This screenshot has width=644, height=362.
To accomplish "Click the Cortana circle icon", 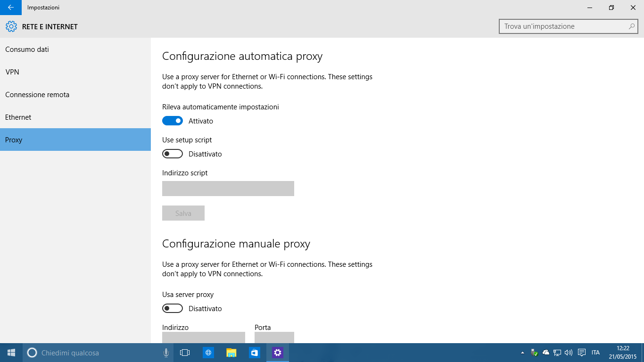I will 32,353.
